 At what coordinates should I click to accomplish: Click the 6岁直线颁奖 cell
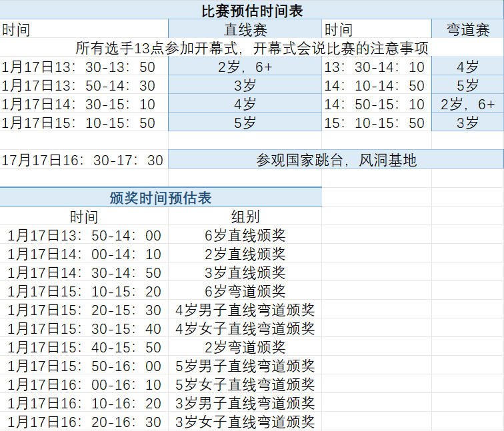click(245, 235)
